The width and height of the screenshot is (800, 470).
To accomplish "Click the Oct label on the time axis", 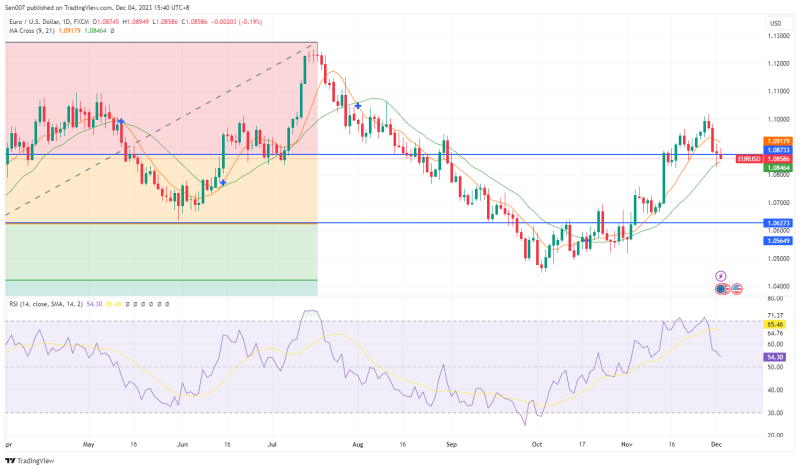I will click(x=536, y=442).
